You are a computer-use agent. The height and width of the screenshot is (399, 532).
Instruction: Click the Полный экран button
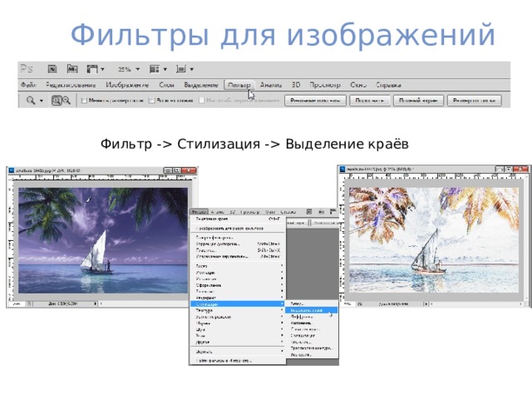coord(418,101)
